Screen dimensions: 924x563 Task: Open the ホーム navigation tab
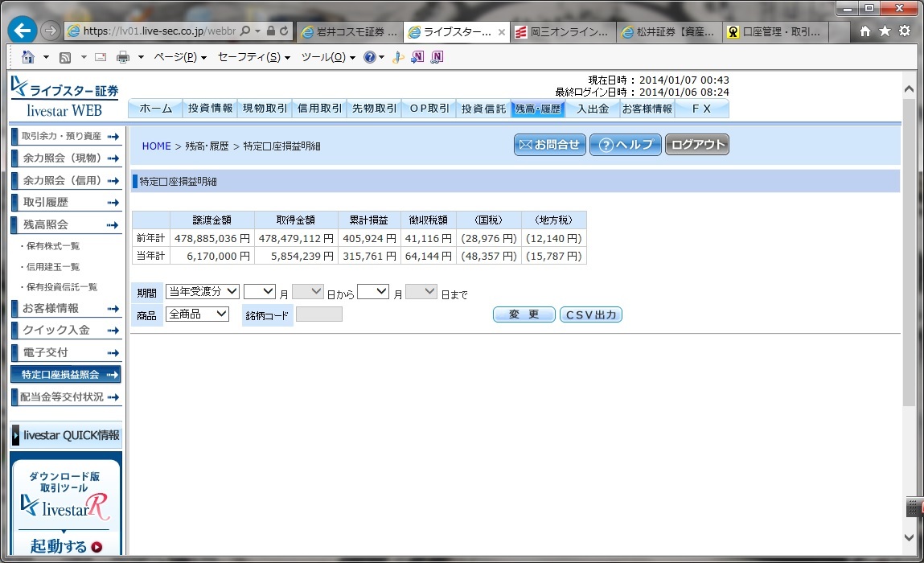(155, 109)
